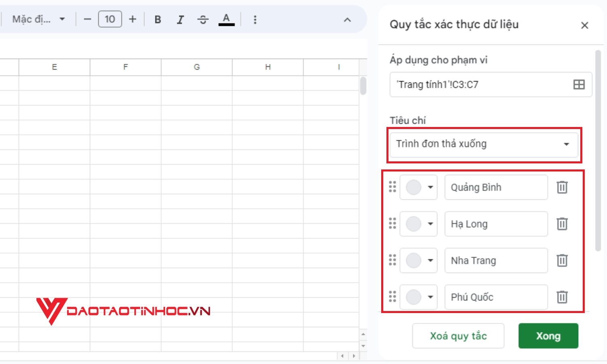
Task: Delete the Nha Trang option
Action: [562, 260]
